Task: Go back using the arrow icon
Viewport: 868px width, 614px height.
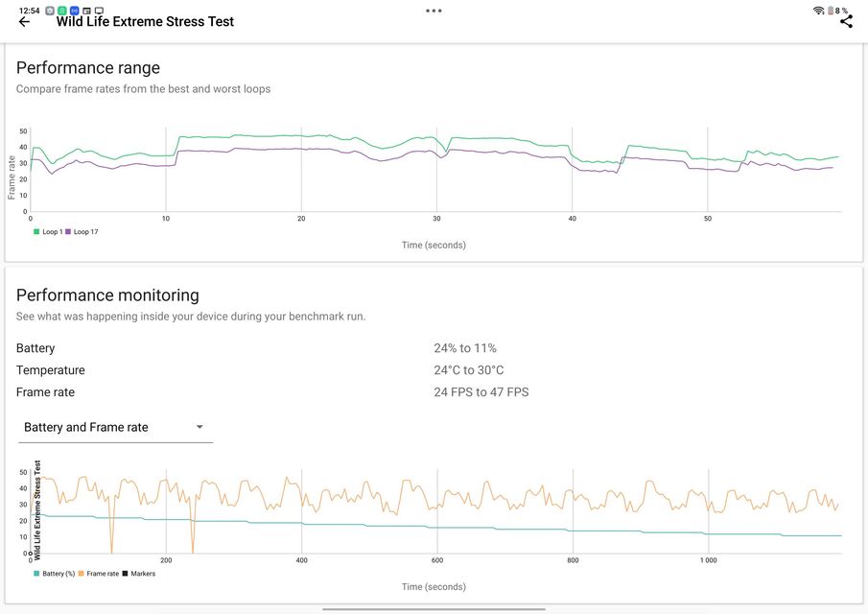Action: click(24, 22)
